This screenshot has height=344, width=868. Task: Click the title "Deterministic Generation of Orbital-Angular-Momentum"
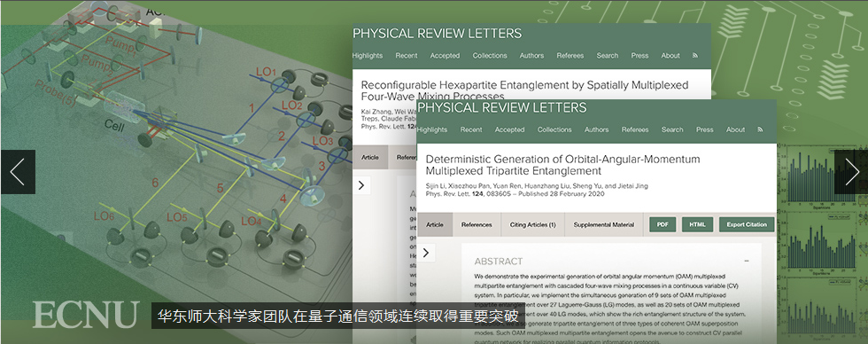pyautogui.click(x=562, y=159)
